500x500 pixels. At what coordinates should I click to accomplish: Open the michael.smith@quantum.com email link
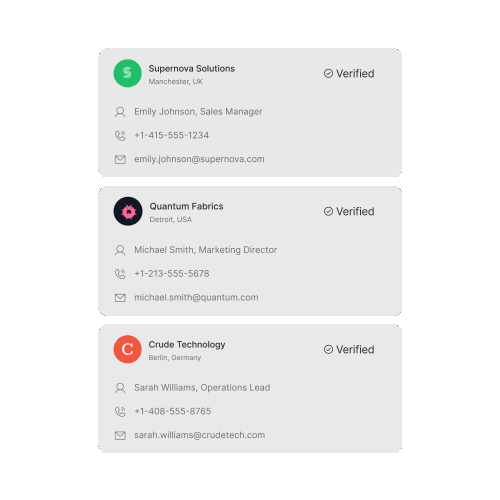196,297
